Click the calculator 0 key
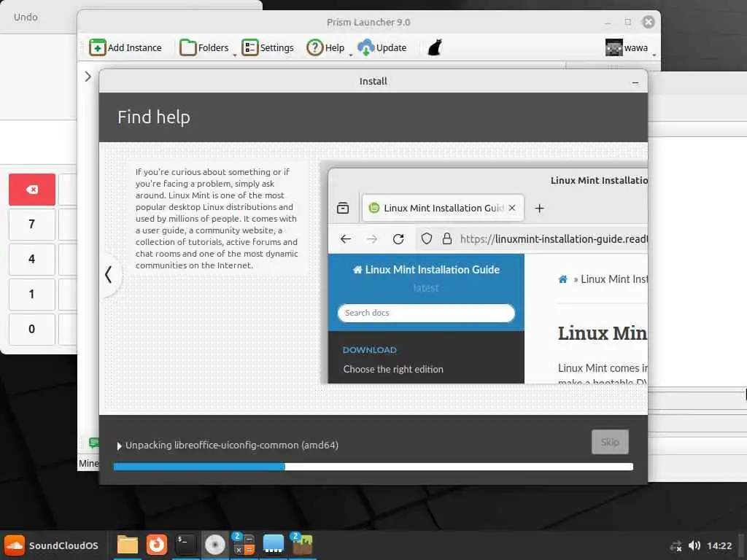The height and width of the screenshot is (560, 747). (x=32, y=329)
